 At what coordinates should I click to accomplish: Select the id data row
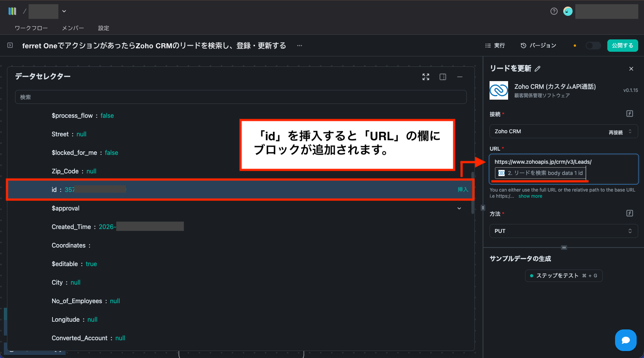[x=240, y=190]
